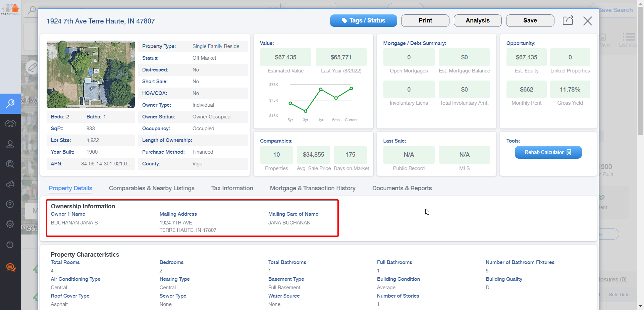Click the $67,435 Estimated Value card
Viewport: 644px width, 310px height.
click(x=285, y=57)
